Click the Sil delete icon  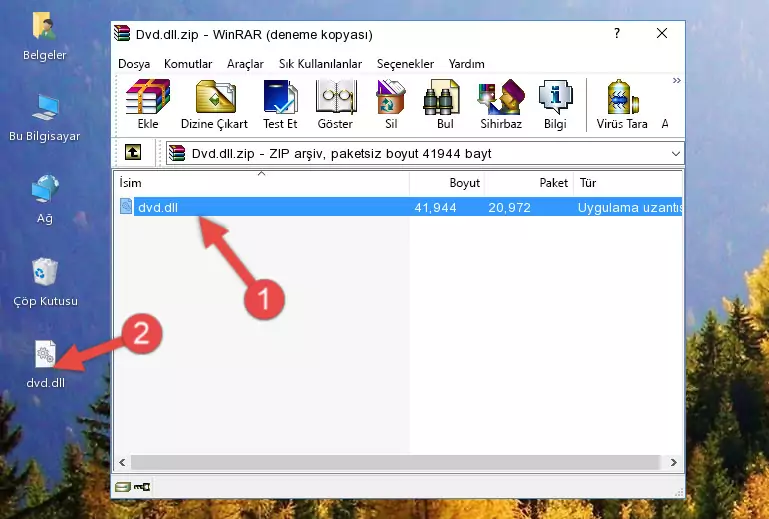click(391, 104)
